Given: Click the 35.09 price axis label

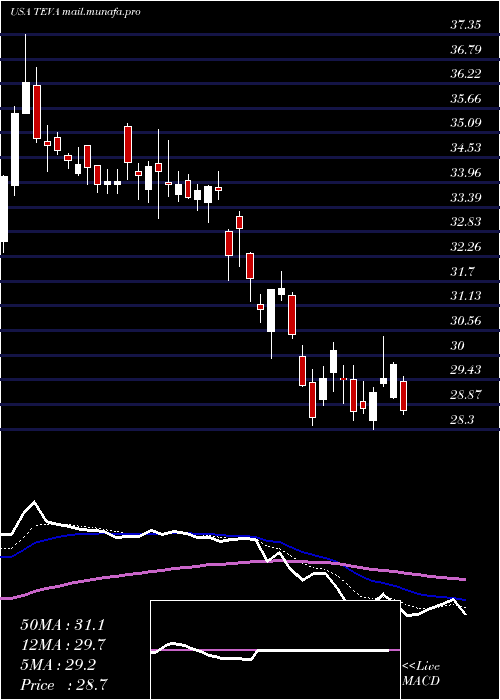Looking at the screenshot, I should point(466,123).
